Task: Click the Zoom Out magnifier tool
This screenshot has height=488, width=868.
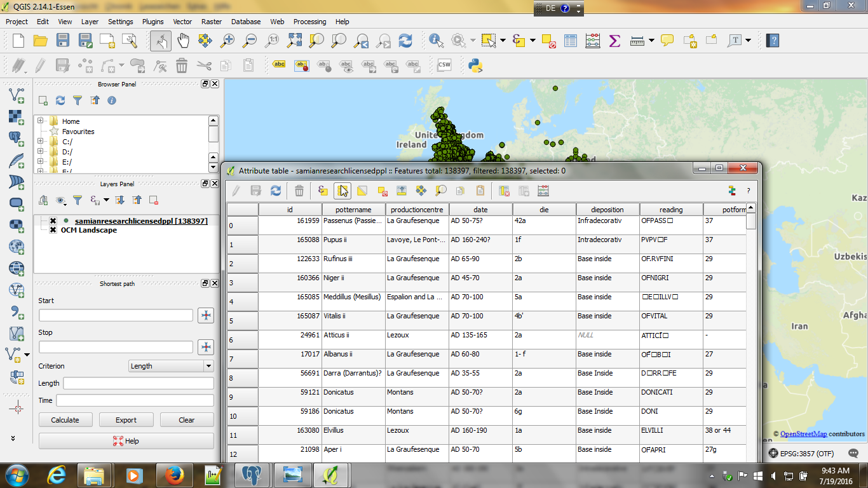Action: tap(250, 41)
